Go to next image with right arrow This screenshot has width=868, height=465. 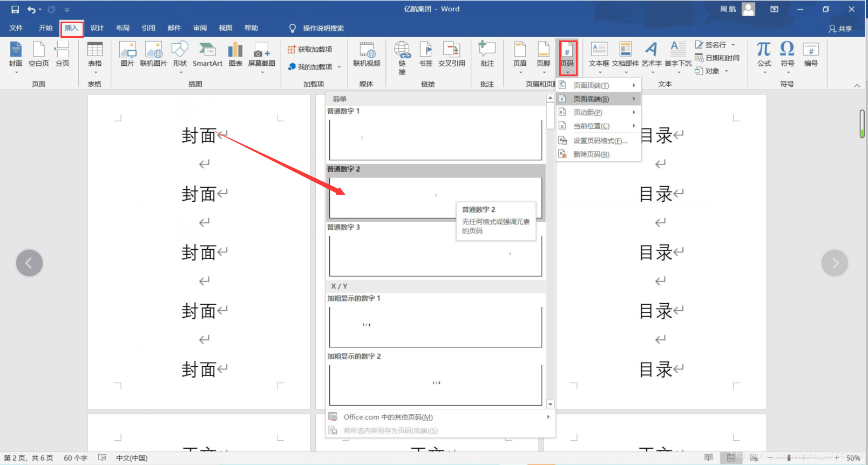pyautogui.click(x=835, y=263)
